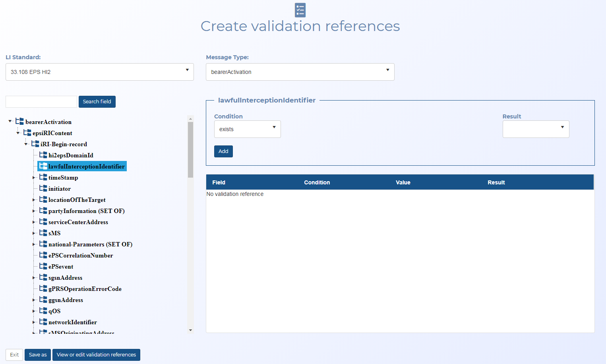Click the node icon beside hi2epsDomainId
Screen dimensions: 606x364
[x=43, y=155]
